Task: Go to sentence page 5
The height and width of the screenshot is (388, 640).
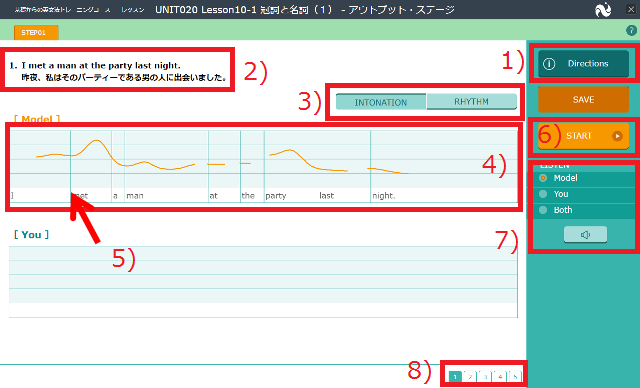Action: pos(515,377)
